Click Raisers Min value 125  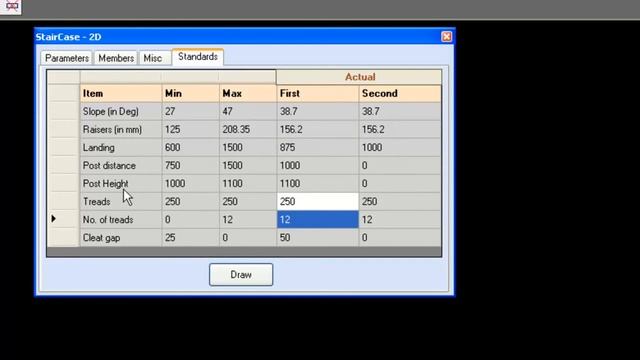191,129
